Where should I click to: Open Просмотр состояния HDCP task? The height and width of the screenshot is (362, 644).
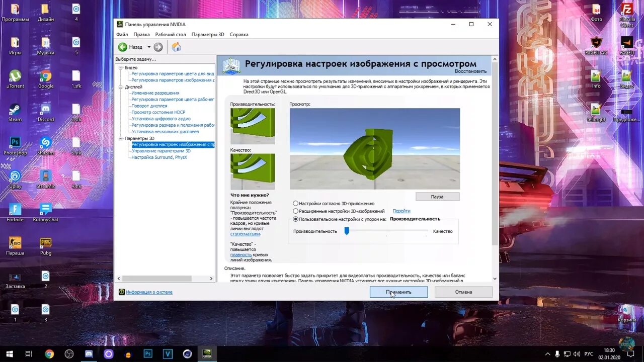pyautogui.click(x=158, y=113)
